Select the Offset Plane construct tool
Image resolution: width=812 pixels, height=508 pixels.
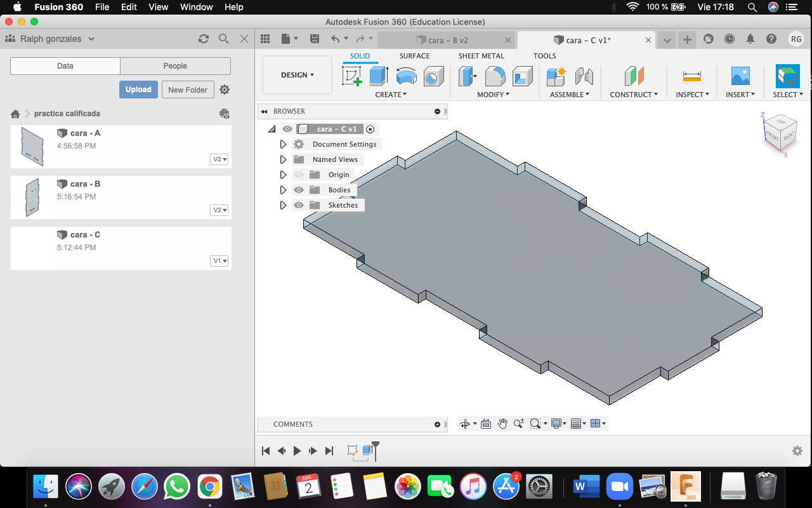pyautogui.click(x=634, y=76)
